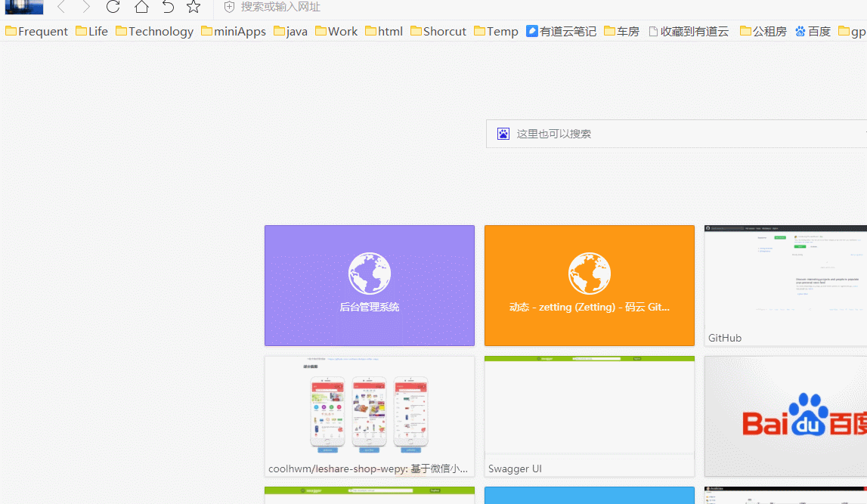Go to the home page icon
The image size is (867, 504).
[141, 7]
